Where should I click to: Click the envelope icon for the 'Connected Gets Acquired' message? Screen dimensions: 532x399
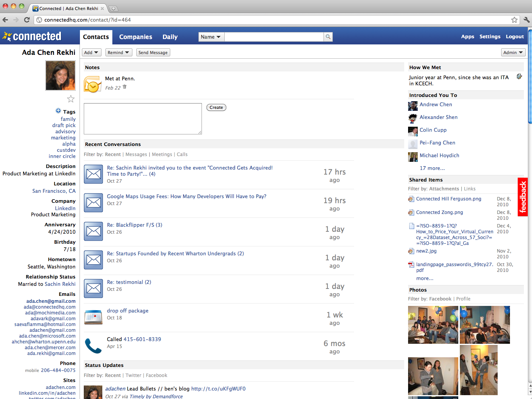pyautogui.click(x=93, y=174)
